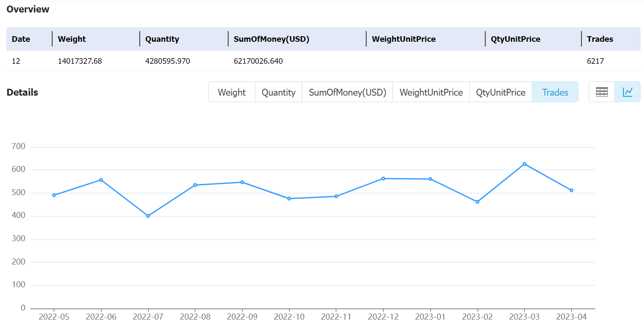This screenshot has width=644, height=330.
Task: Select the WeightUnitPrice tab
Action: (431, 92)
